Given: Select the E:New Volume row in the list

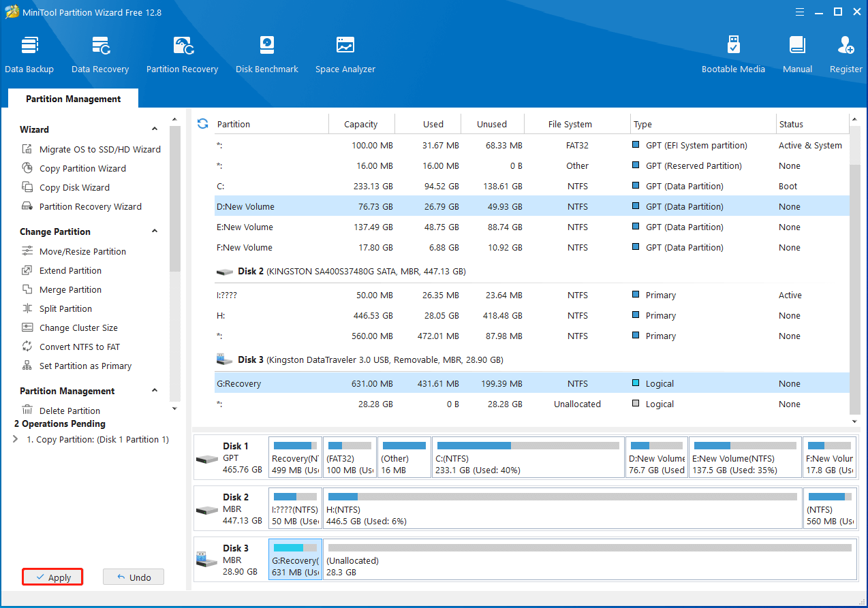Looking at the screenshot, I should pyautogui.click(x=531, y=227).
